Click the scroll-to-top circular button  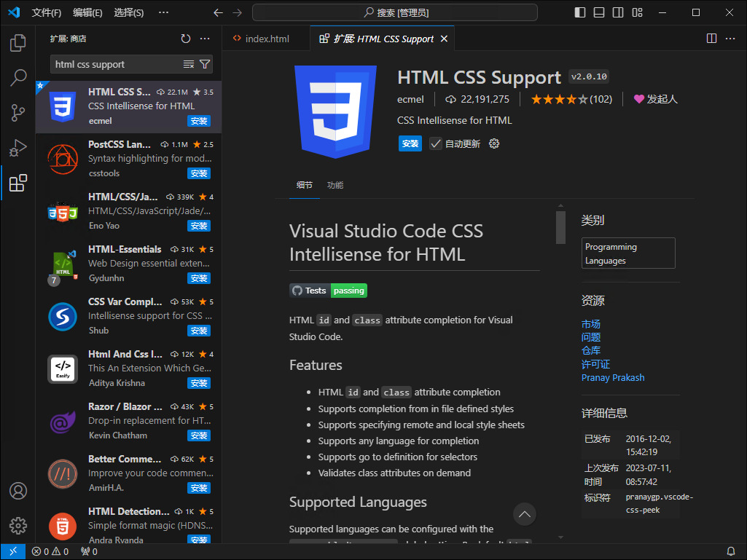click(524, 514)
